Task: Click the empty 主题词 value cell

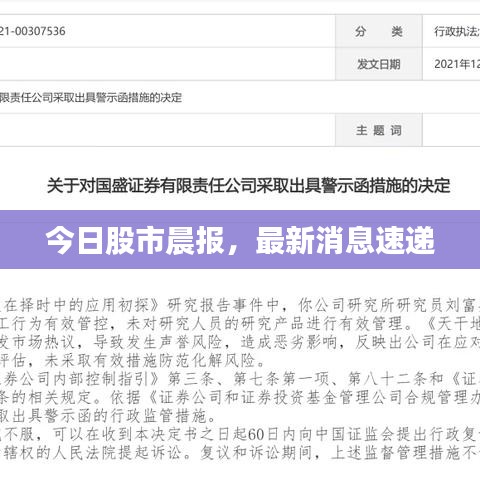Action: click(451, 130)
